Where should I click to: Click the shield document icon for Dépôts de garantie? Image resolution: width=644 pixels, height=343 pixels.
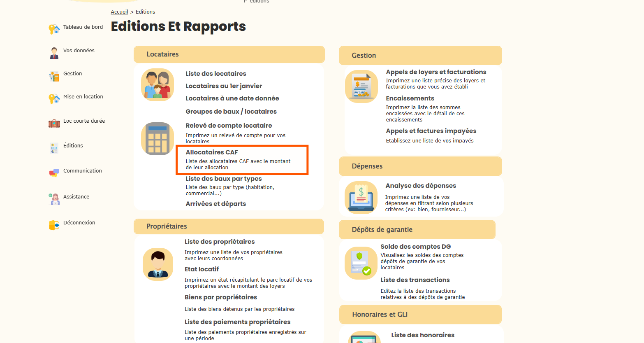(x=361, y=263)
